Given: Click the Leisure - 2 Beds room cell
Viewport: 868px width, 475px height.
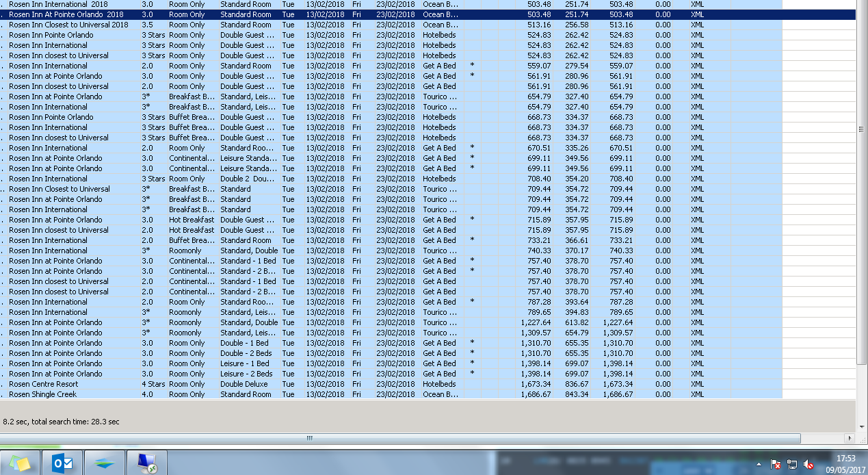Looking at the screenshot, I should point(246,374).
